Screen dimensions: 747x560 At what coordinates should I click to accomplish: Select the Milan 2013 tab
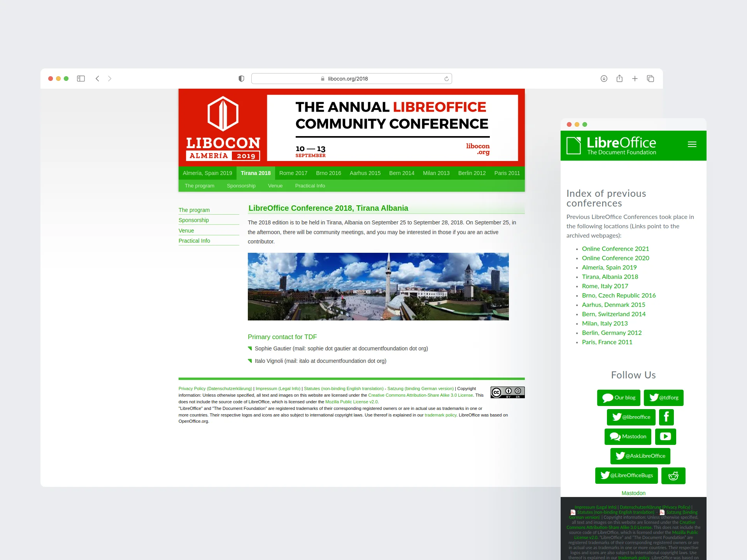(436, 173)
